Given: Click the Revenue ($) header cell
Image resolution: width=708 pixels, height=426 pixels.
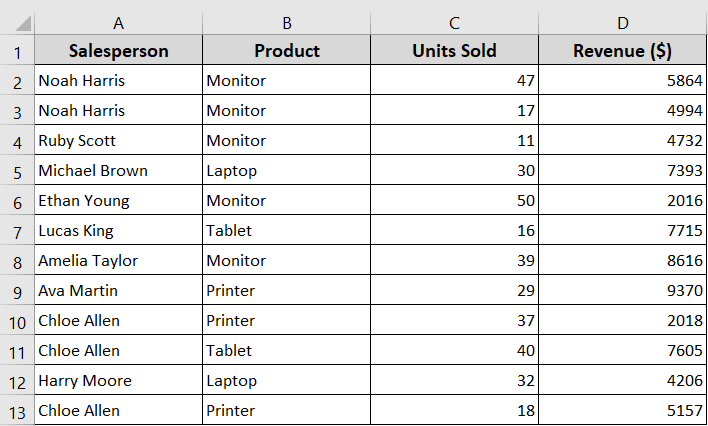Looking at the screenshot, I should [x=623, y=50].
